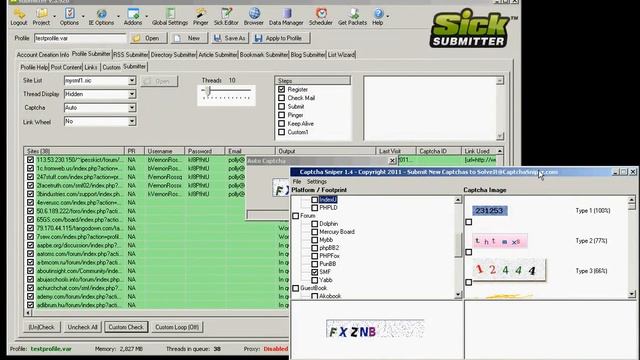This screenshot has height=360, width=640.
Task: Select the Mercury Board tree item
Action: [337, 232]
